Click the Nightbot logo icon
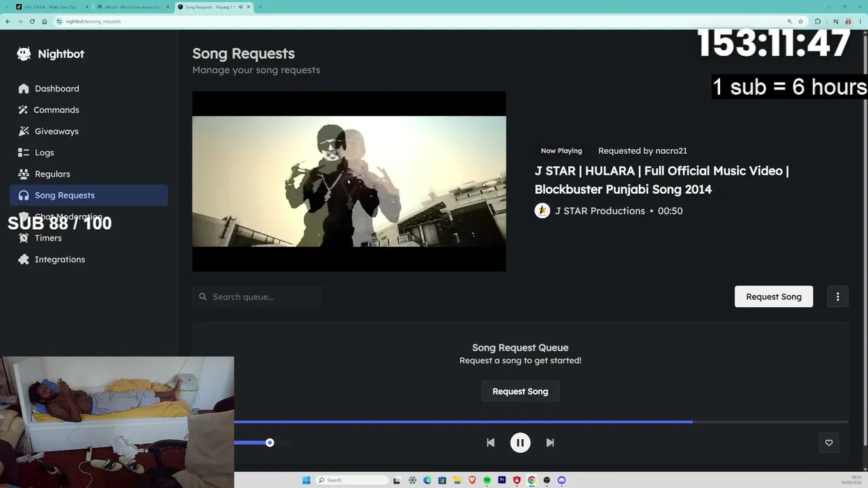Screen dimensions: 868x488 24,54
